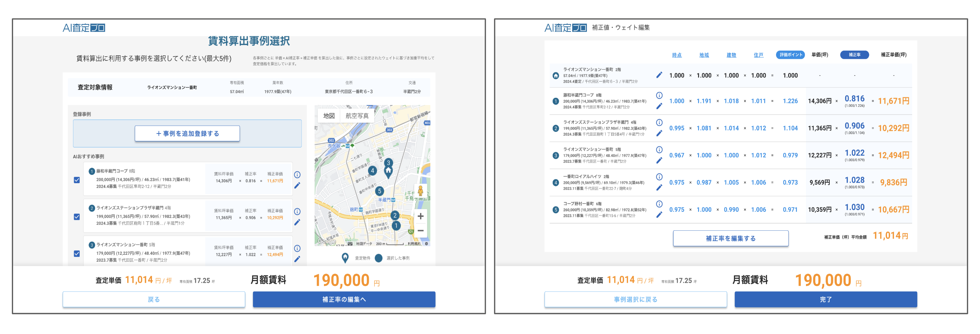
Task: Click 10,667円 corrected price for コープ野村一番町
Action: (894, 209)
